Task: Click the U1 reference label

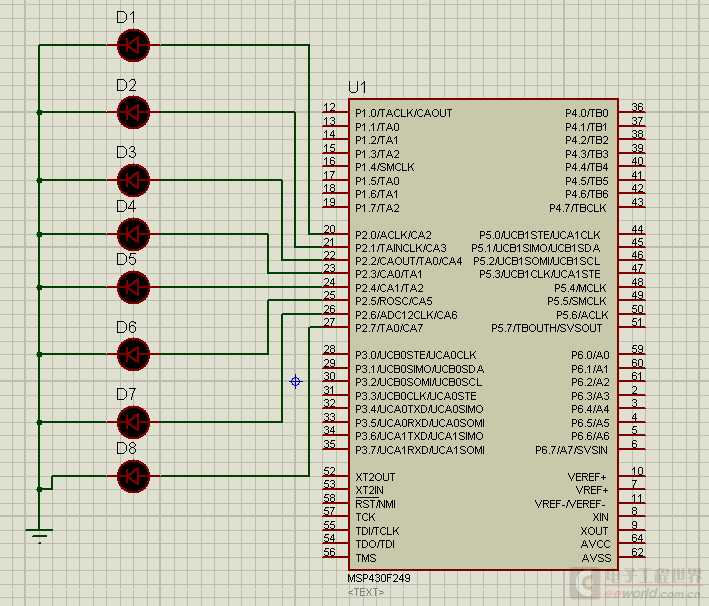Action: pyautogui.click(x=357, y=87)
